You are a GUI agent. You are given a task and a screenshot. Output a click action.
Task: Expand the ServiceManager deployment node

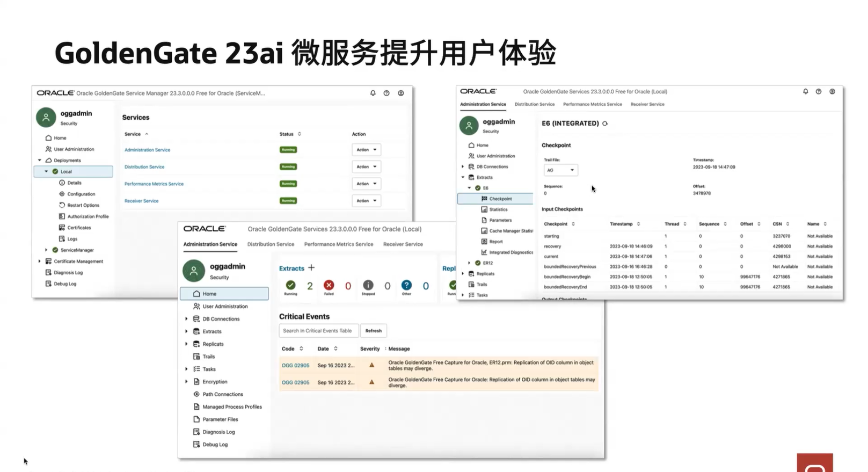[x=47, y=250]
